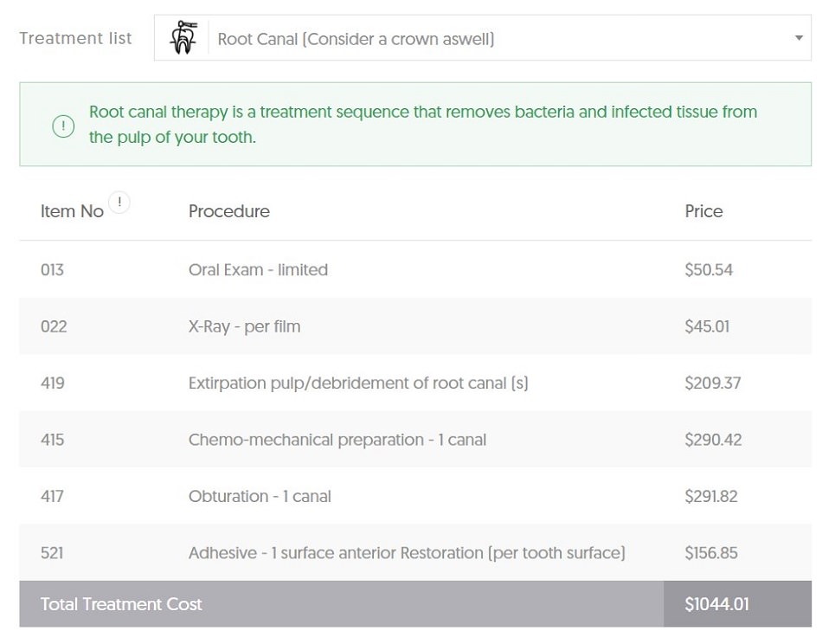Image resolution: width=822 pixels, height=644 pixels.
Task: Select the Root Canal treatment combo box
Action: point(482,38)
